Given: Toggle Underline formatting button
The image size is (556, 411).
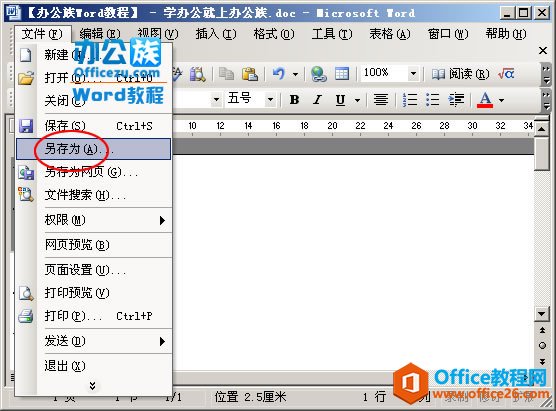Looking at the screenshot, I should point(340,100).
